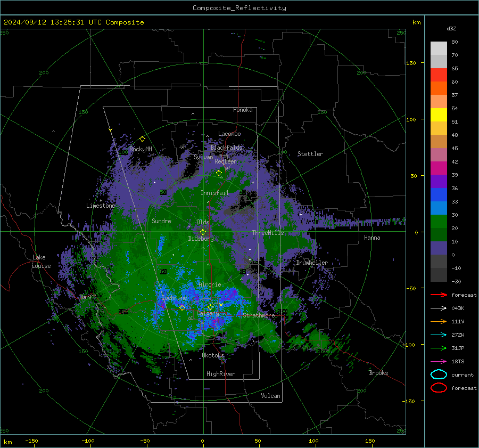Click the yellow diamond radar-center marker near Olds
The width and height of the screenshot is (479, 448).
(203, 232)
